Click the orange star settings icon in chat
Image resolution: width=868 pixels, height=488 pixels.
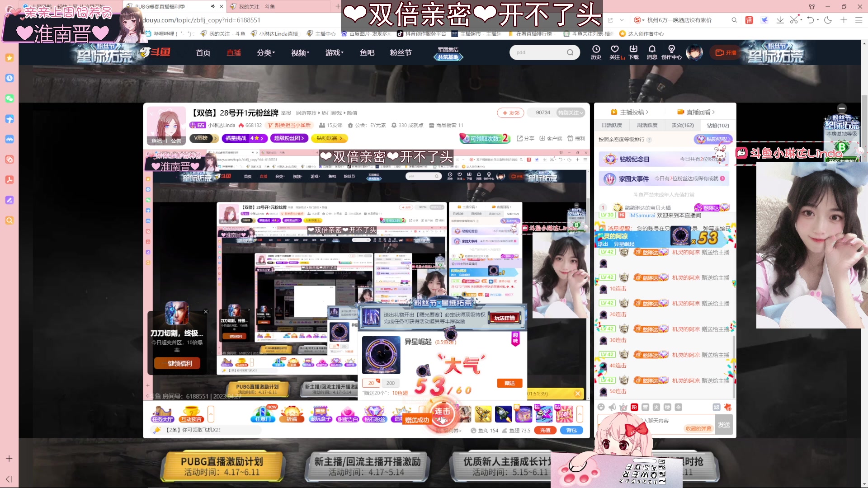(x=727, y=407)
